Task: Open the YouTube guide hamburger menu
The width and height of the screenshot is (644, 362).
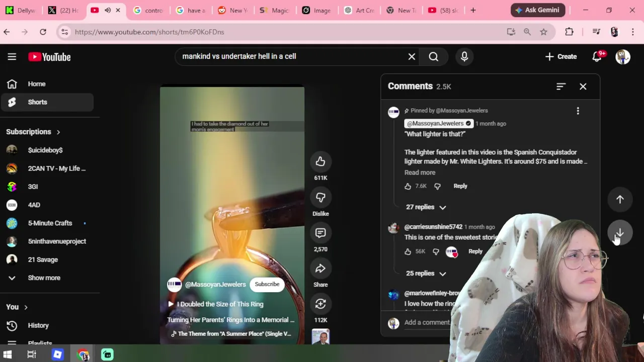Action: [x=12, y=57]
